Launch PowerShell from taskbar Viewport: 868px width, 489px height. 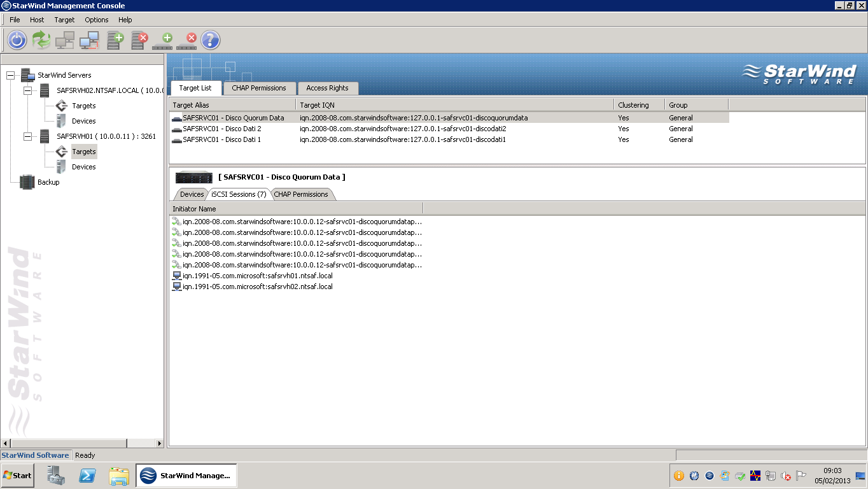(87, 476)
